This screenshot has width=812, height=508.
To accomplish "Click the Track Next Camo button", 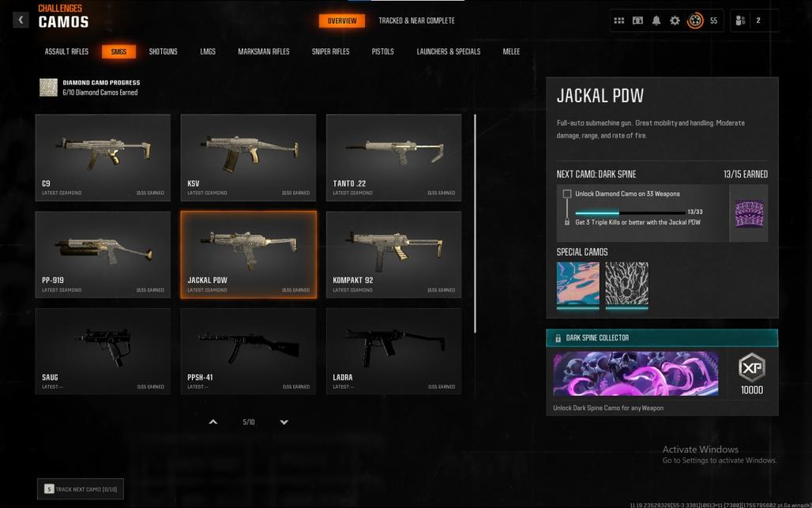I will [x=81, y=489].
